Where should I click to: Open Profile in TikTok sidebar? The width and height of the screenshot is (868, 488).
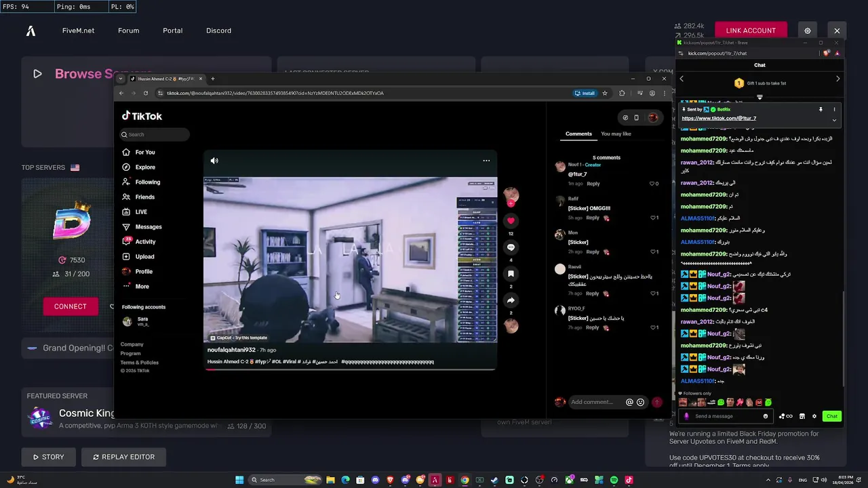138,272
